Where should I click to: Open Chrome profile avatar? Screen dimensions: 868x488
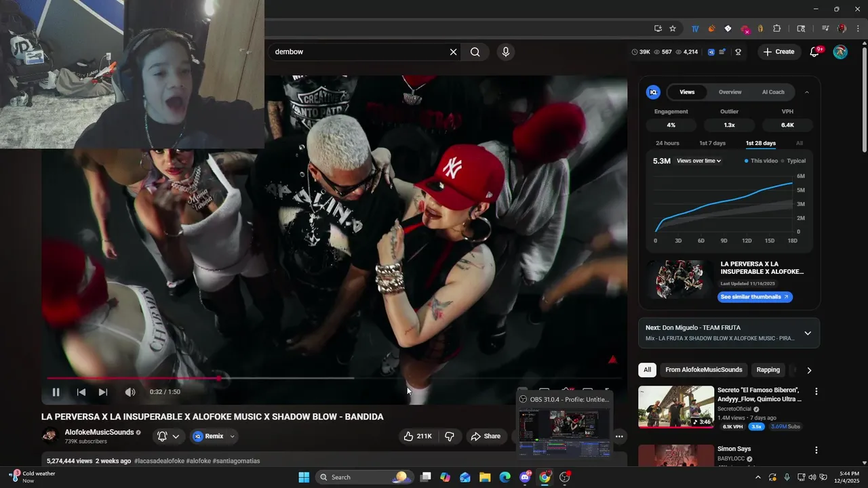842,28
